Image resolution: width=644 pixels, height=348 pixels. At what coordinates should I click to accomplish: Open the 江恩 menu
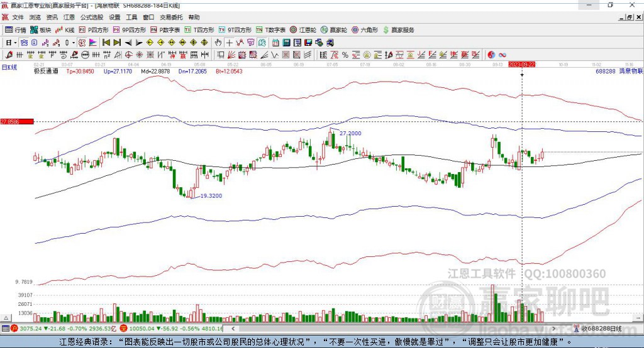point(69,17)
